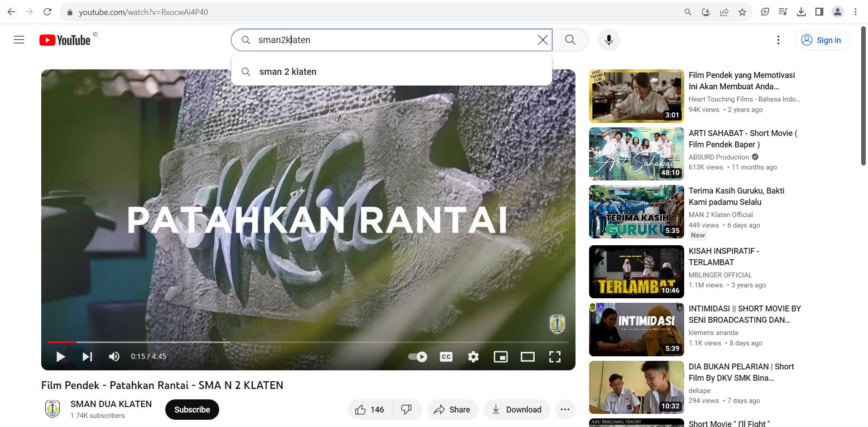Click the Sign in button
Image resolution: width=868 pixels, height=427 pixels.
tap(821, 40)
